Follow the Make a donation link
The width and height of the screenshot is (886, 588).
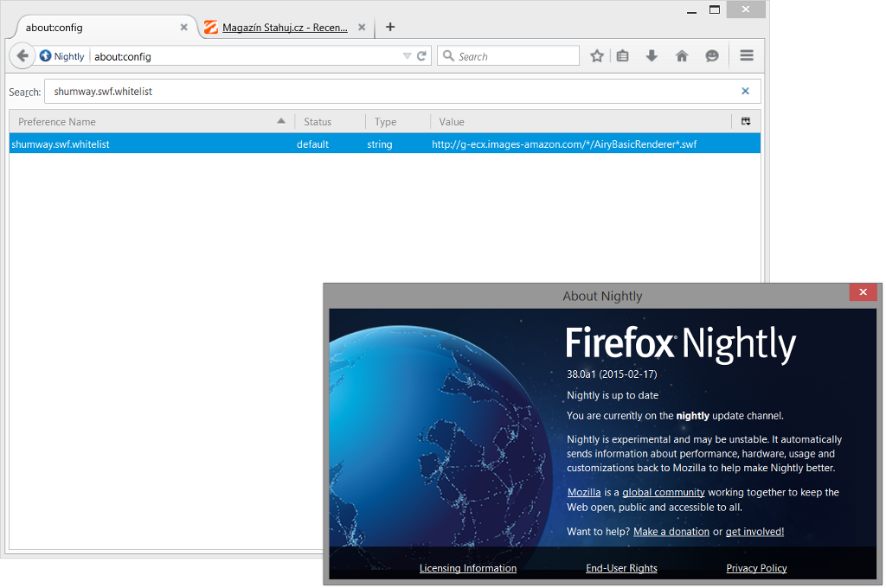click(671, 532)
